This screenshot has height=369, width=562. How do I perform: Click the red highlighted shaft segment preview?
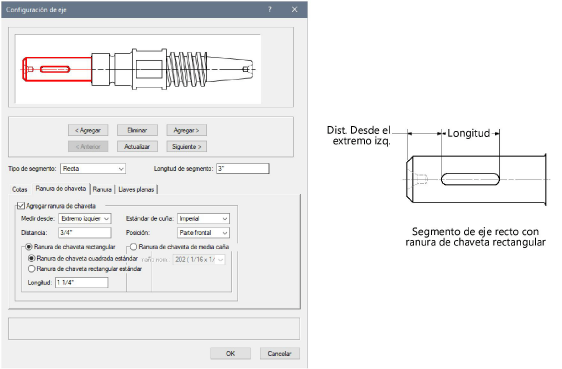pyautogui.click(x=57, y=69)
